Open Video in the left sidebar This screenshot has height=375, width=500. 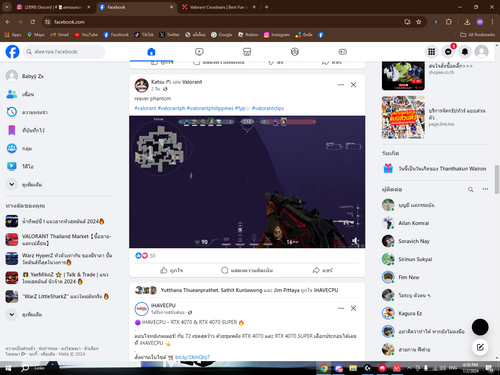point(59,166)
